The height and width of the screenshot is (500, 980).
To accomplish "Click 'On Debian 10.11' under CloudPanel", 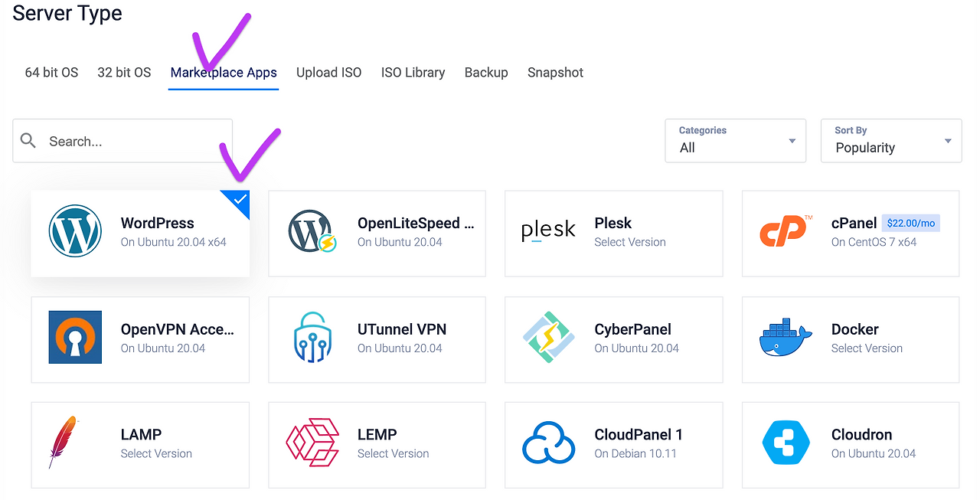I will (635, 453).
